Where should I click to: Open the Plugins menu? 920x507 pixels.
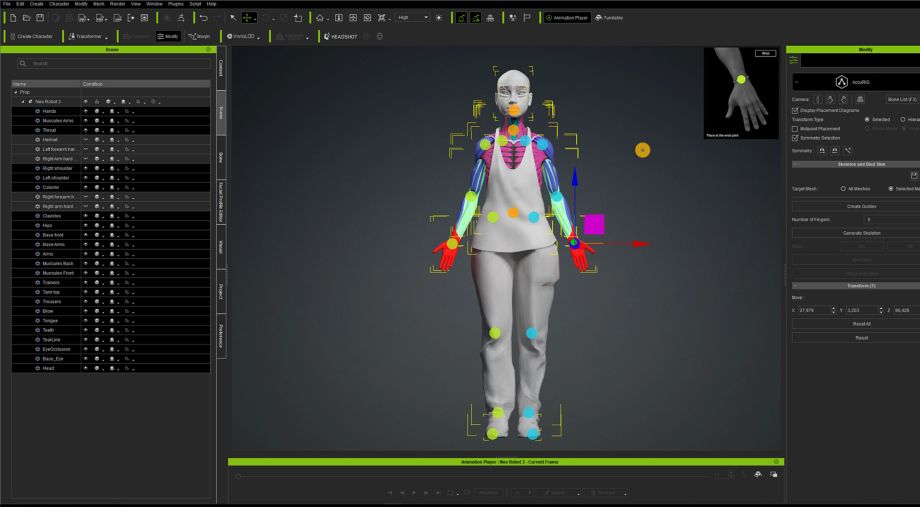point(175,4)
